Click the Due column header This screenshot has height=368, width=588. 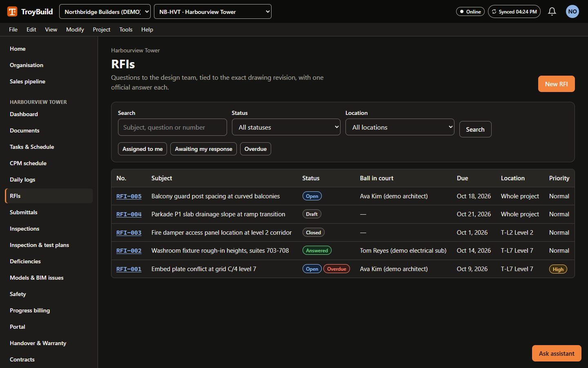462,178
